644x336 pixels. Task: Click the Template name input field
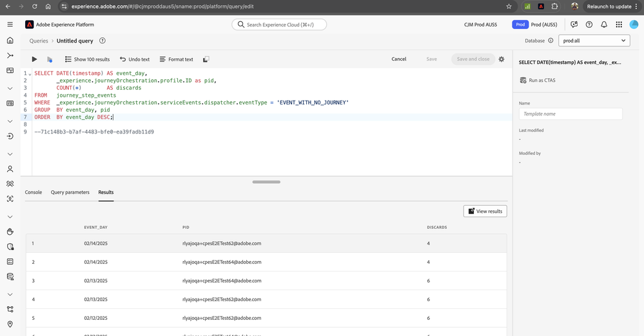[571, 114]
